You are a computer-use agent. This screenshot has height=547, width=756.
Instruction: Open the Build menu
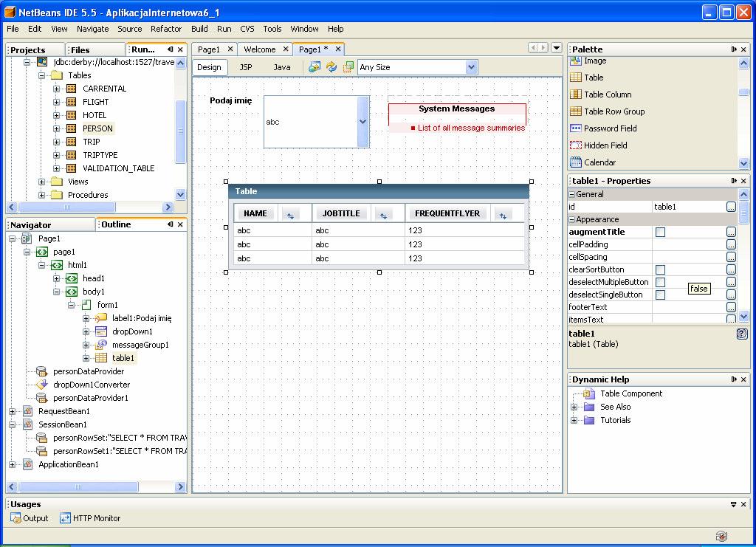click(199, 29)
